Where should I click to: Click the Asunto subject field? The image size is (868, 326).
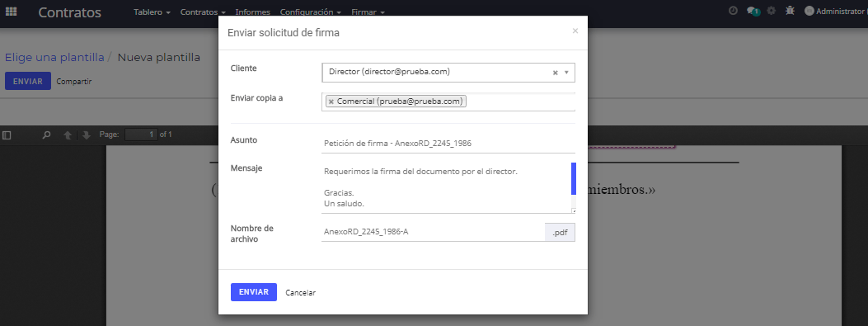click(448, 143)
